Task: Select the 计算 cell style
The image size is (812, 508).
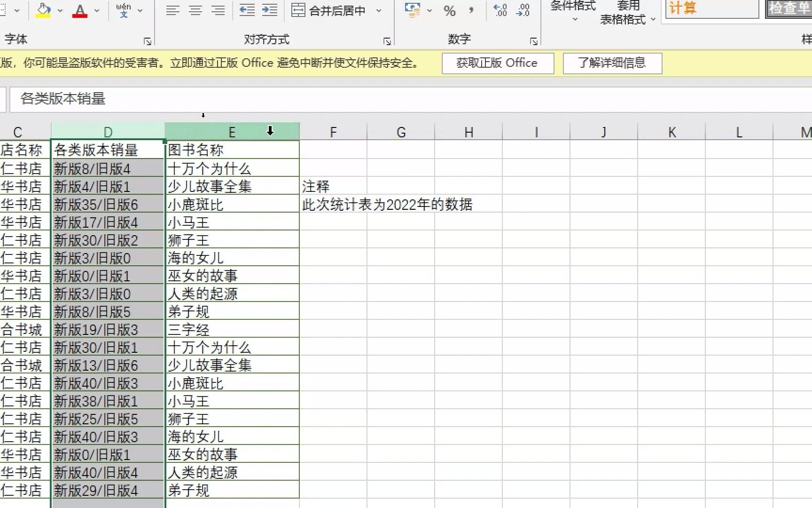Action: (711, 8)
